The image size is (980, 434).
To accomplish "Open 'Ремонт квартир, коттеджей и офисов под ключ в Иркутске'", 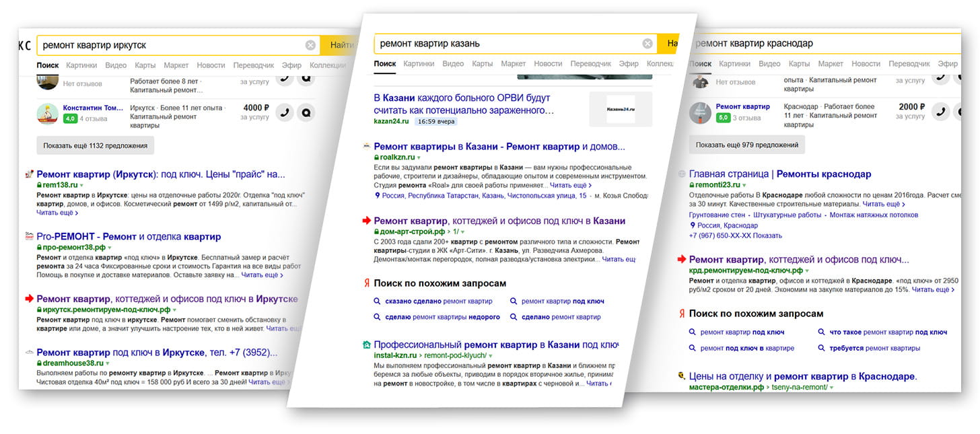I will 168,299.
